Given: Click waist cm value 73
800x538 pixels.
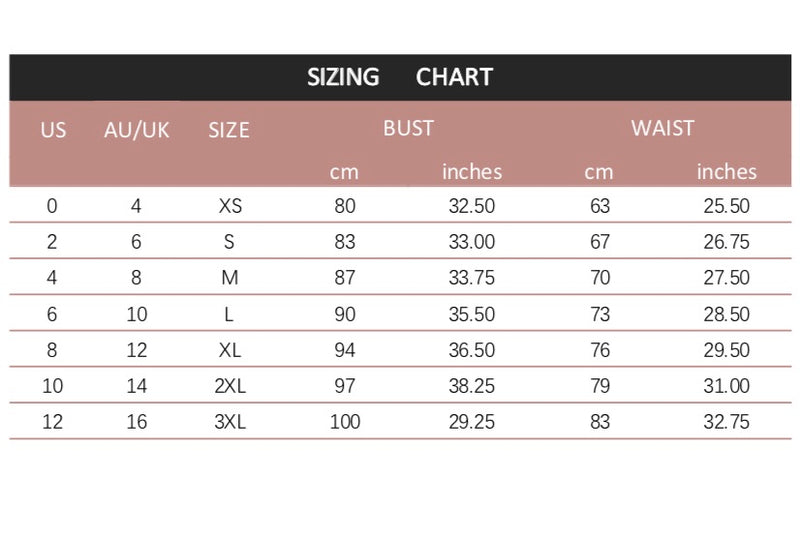Looking at the screenshot, I should 600,314.
